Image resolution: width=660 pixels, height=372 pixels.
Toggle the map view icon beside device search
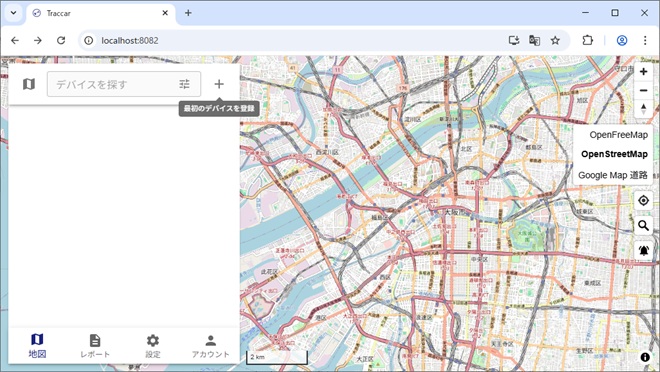pyautogui.click(x=29, y=84)
